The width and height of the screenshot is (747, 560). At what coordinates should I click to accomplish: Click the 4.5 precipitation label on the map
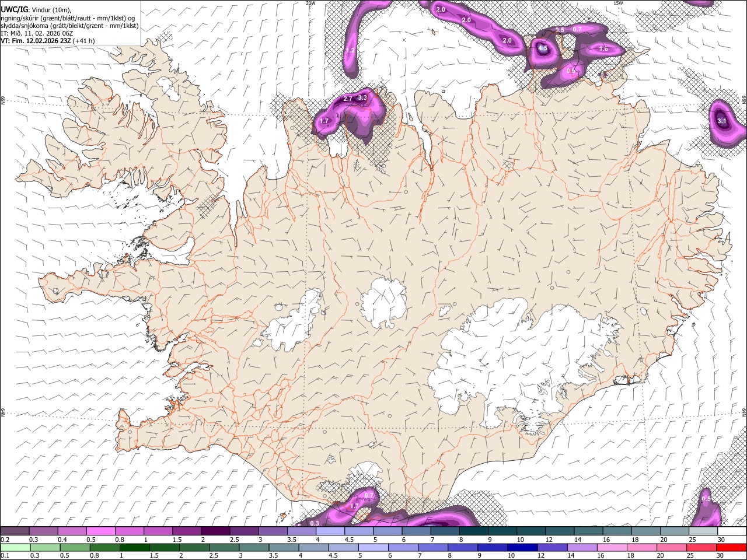tap(543, 48)
